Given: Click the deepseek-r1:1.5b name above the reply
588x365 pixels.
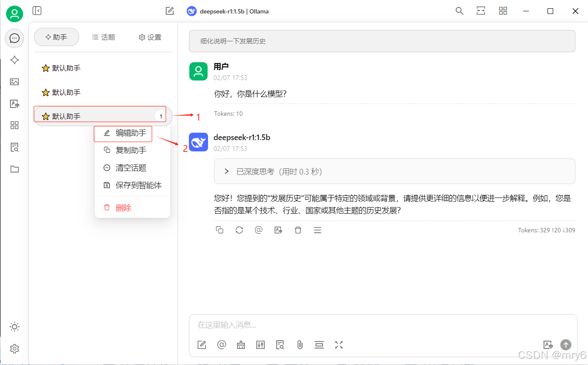Looking at the screenshot, I should pyautogui.click(x=242, y=137).
